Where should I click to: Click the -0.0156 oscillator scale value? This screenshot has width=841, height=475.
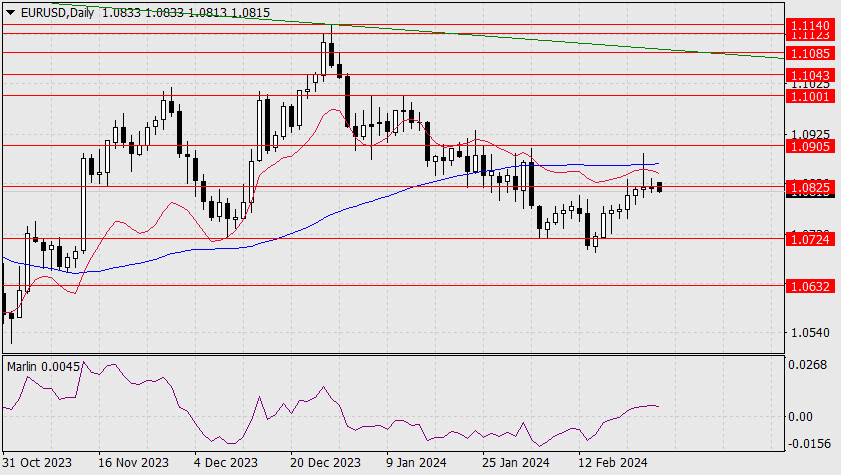[x=809, y=444]
